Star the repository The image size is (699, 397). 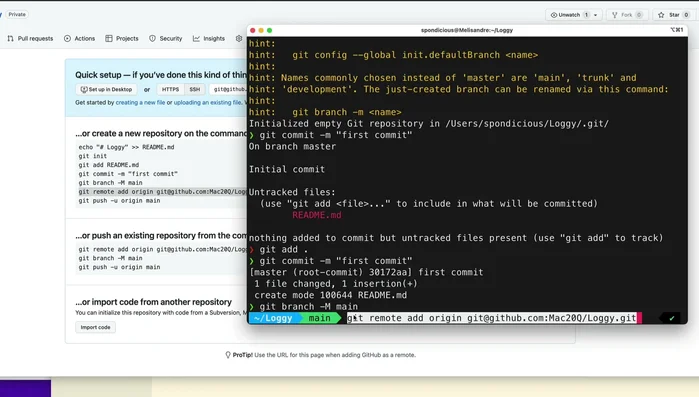[x=673, y=15]
